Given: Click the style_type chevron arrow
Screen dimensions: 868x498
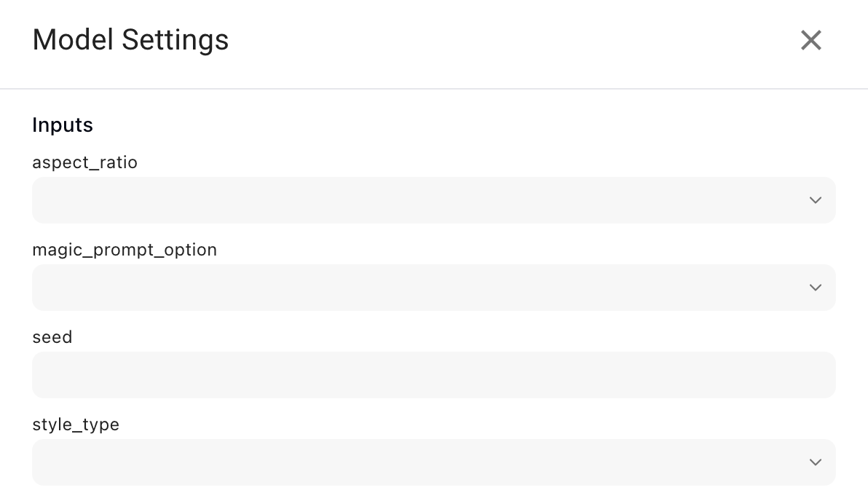Looking at the screenshot, I should pyautogui.click(x=815, y=462).
